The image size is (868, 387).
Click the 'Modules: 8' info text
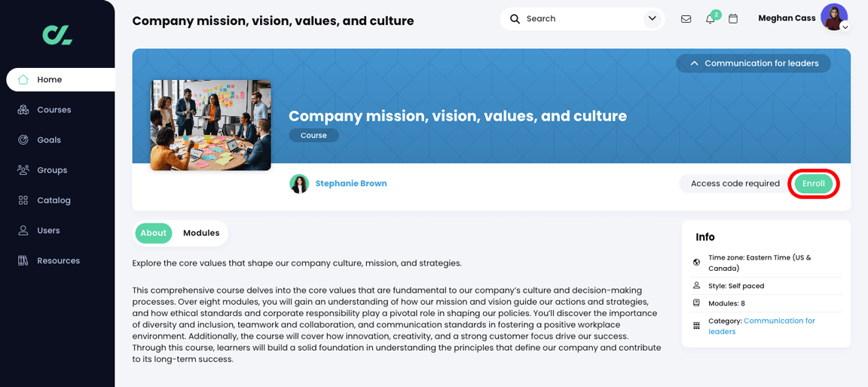tap(726, 303)
